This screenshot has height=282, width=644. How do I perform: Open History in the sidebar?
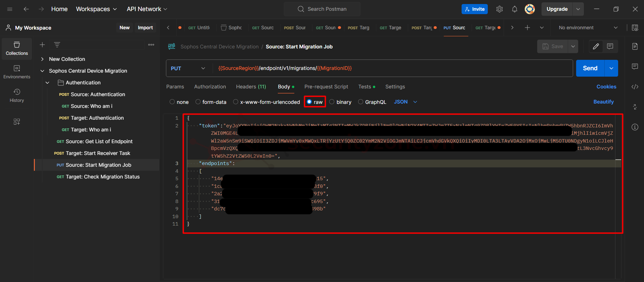[x=17, y=96]
